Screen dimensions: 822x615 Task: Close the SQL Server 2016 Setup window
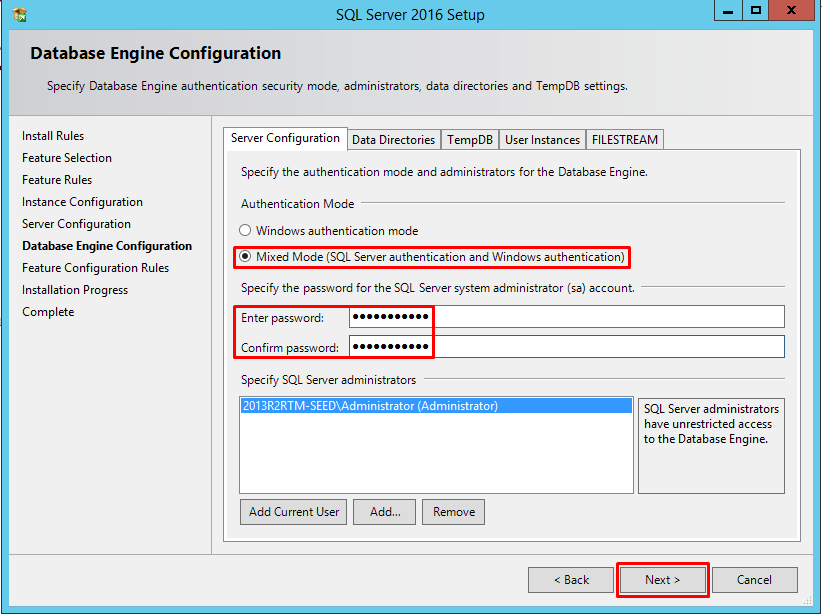click(x=794, y=11)
